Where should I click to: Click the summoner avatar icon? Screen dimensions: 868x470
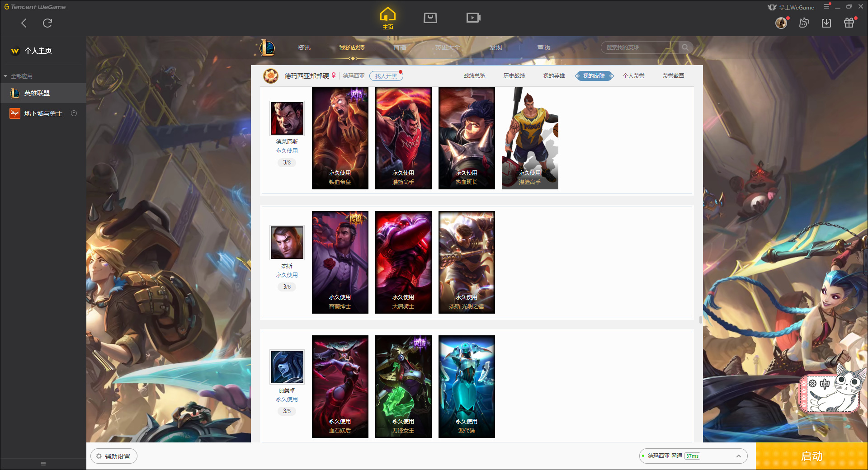pos(271,76)
